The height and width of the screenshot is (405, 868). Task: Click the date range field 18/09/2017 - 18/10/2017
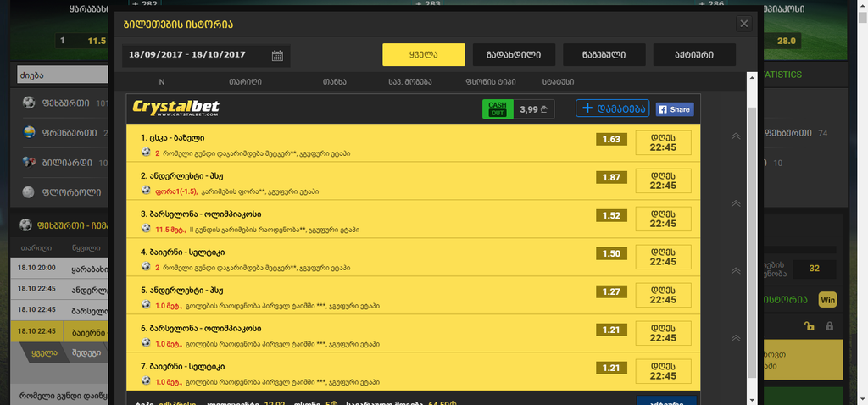click(206, 55)
